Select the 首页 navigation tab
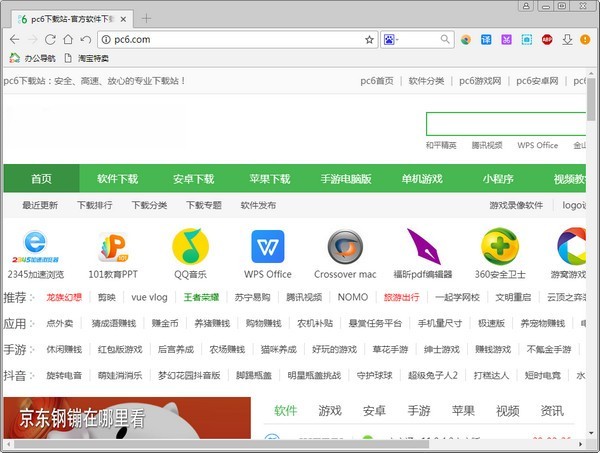The height and width of the screenshot is (453, 600). (41, 179)
